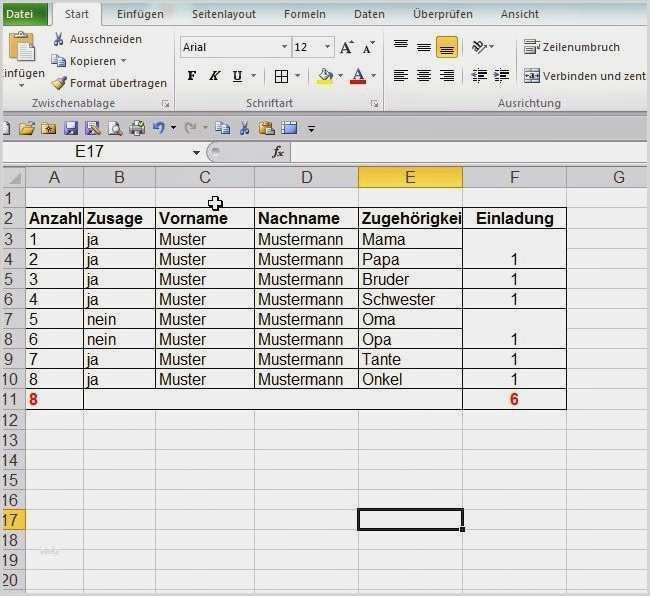This screenshot has width=650, height=596.
Task: Apply cell borders icon
Action: 281,76
